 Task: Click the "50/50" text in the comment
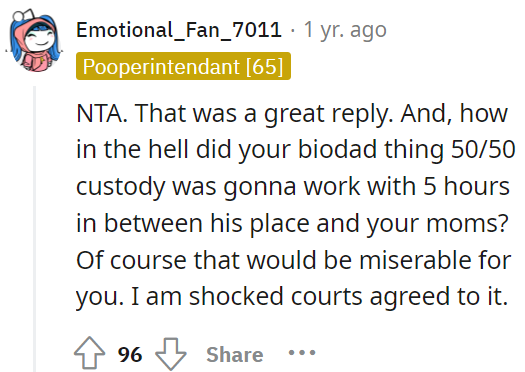[483, 149]
